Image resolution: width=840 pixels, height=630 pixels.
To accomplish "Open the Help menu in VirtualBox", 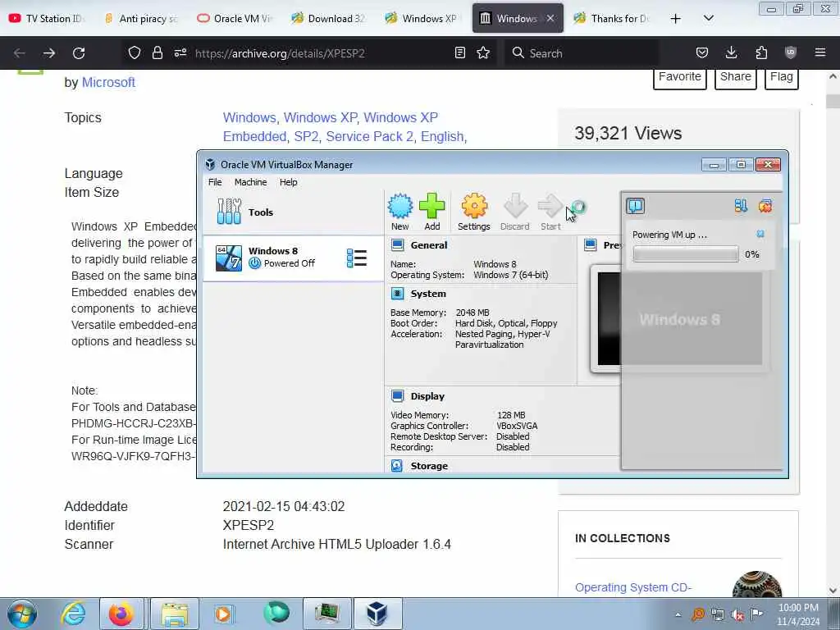I will tap(288, 182).
